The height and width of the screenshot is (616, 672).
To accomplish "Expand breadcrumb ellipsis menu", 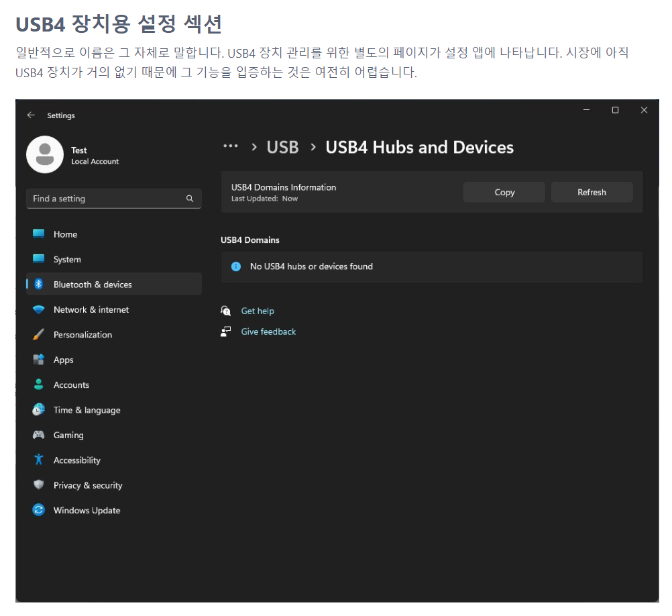I will pos(231,146).
